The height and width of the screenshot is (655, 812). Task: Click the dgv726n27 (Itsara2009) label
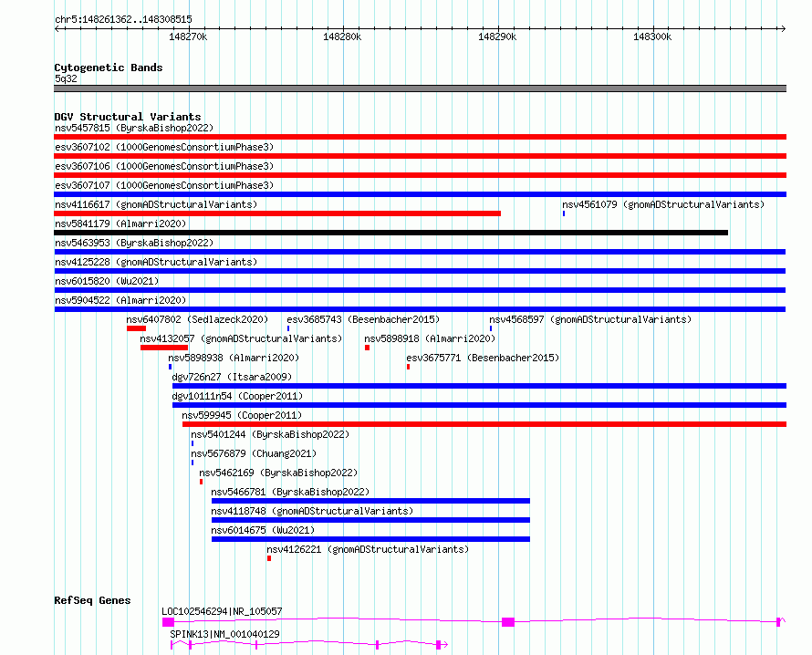point(232,377)
